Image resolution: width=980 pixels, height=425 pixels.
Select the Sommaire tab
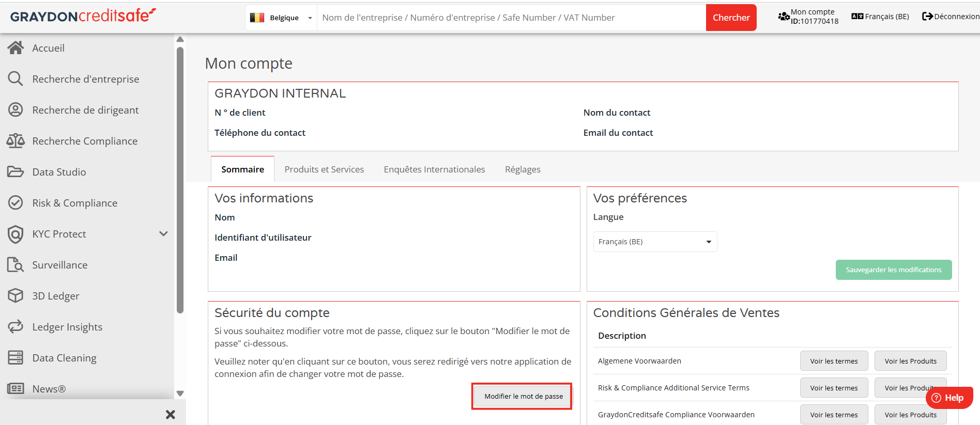click(242, 169)
